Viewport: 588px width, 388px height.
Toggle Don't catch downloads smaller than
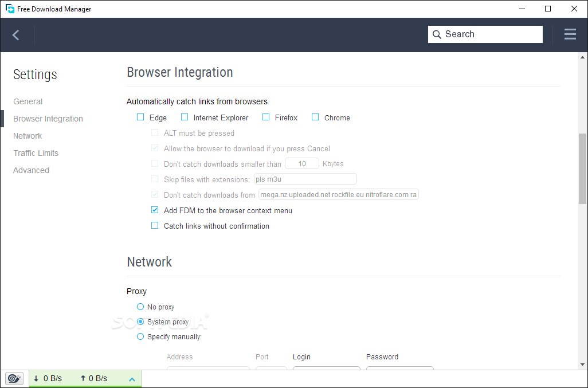click(x=155, y=163)
